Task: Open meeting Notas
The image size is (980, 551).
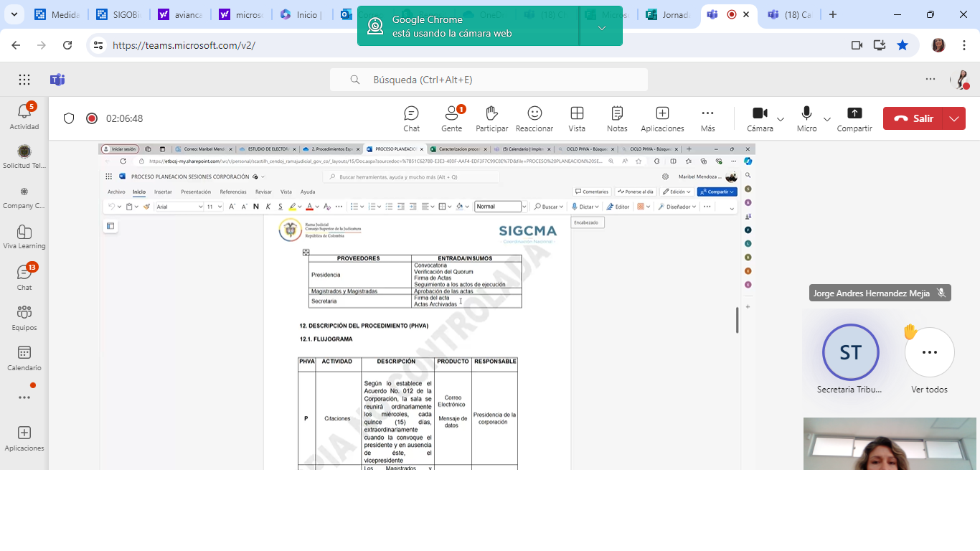Action: [x=617, y=118]
